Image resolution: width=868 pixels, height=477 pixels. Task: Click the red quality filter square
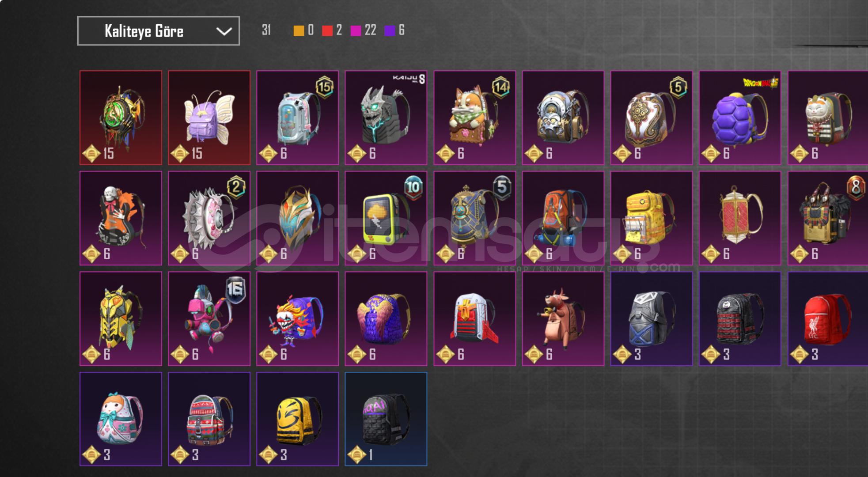pyautogui.click(x=327, y=30)
